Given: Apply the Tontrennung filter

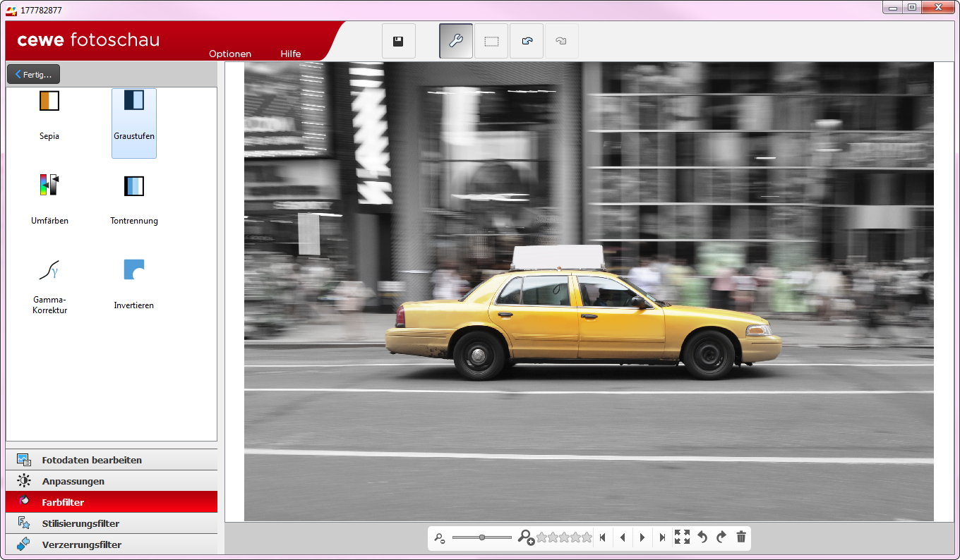Looking at the screenshot, I should (x=134, y=199).
